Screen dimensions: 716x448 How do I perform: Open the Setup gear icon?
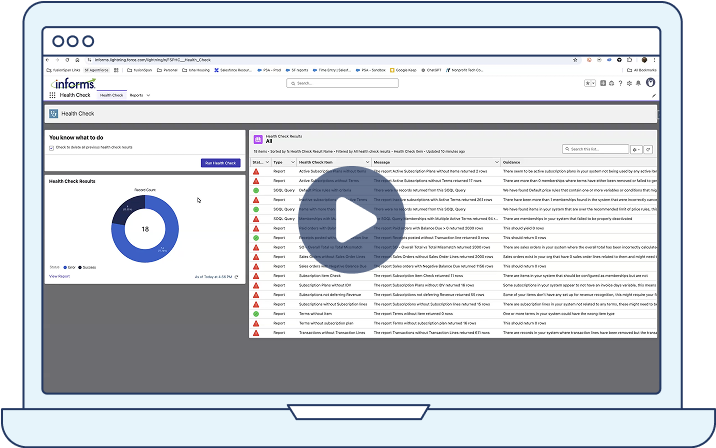pos(629,83)
